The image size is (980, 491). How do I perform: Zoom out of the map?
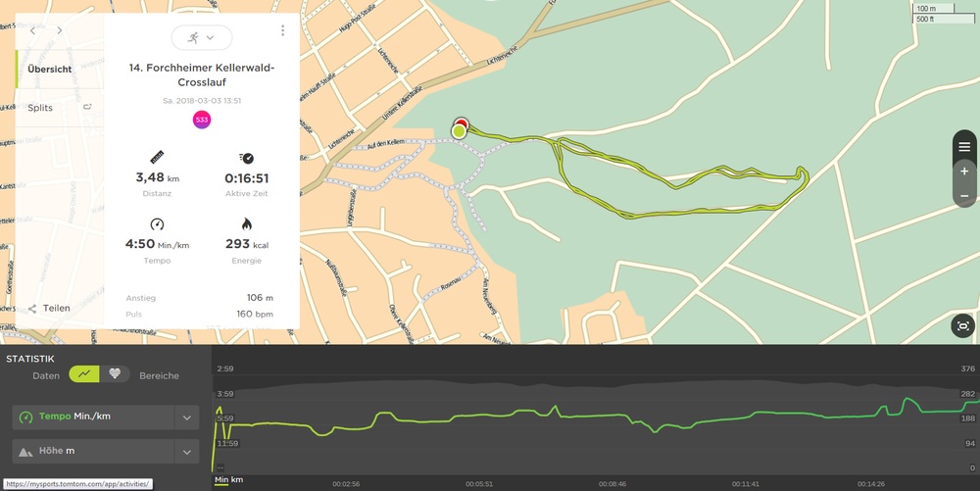click(x=964, y=195)
